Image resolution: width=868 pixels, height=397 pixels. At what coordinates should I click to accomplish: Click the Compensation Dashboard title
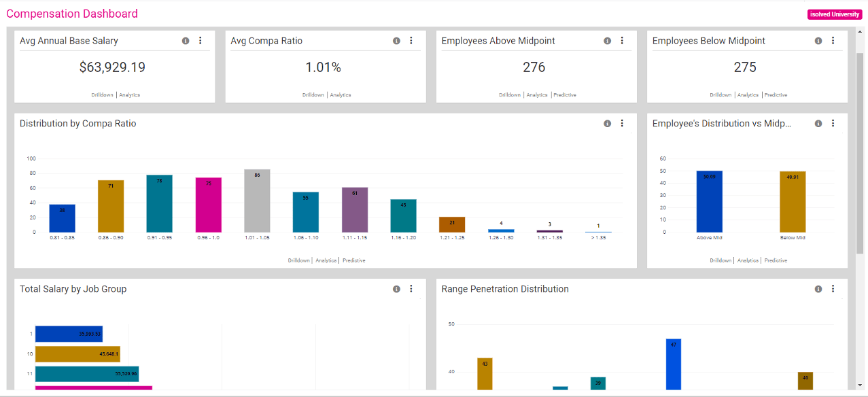tap(72, 14)
